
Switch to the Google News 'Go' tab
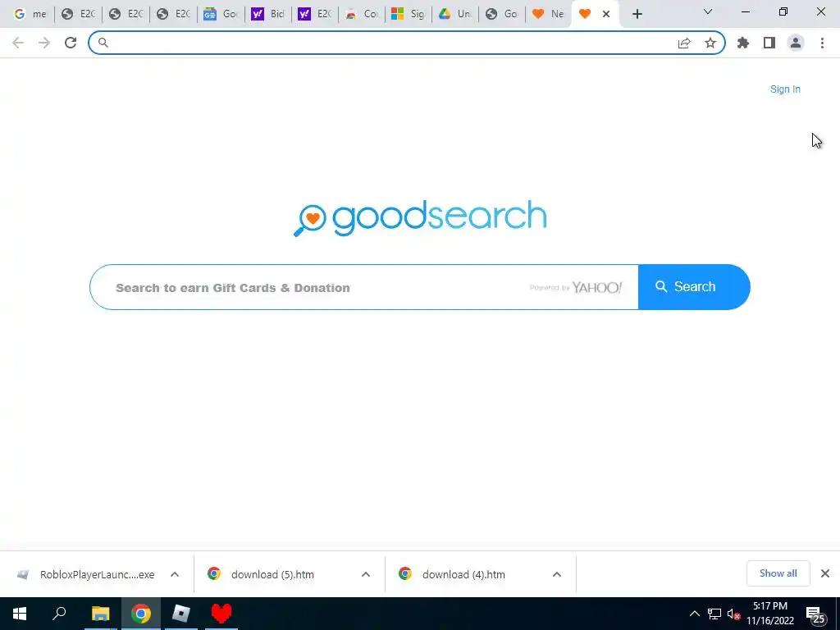(x=220, y=14)
